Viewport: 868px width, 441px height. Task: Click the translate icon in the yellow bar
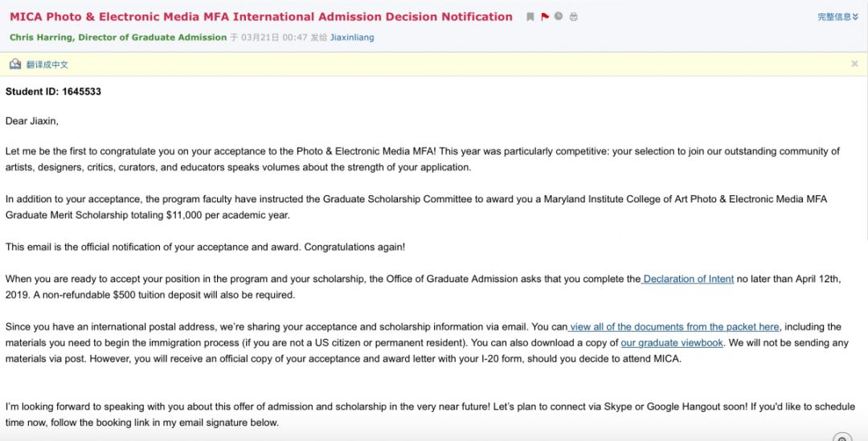pyautogui.click(x=15, y=64)
